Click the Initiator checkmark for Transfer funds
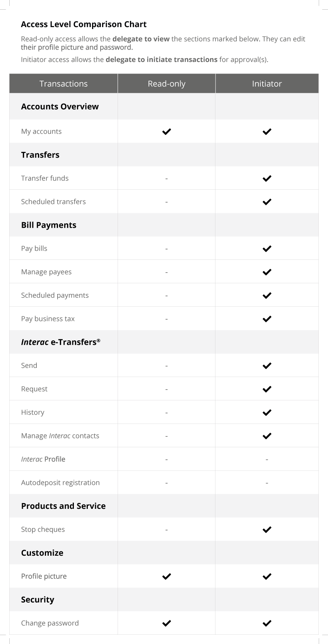 (267, 179)
